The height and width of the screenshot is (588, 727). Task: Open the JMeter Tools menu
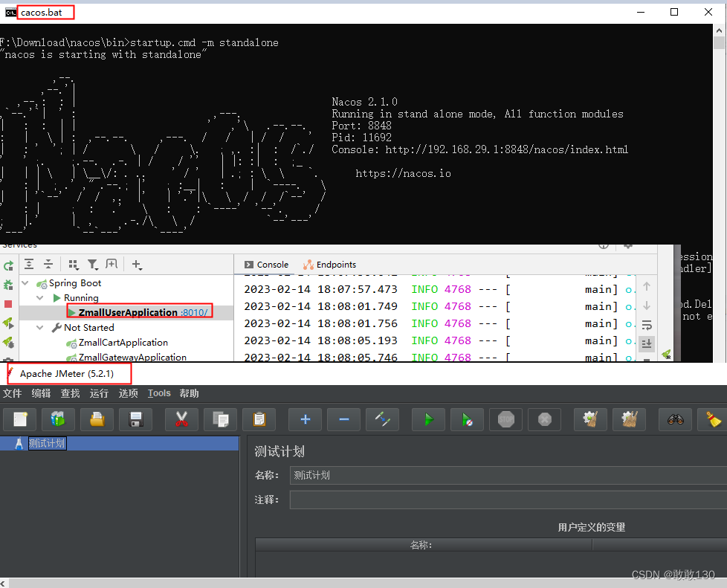point(159,393)
